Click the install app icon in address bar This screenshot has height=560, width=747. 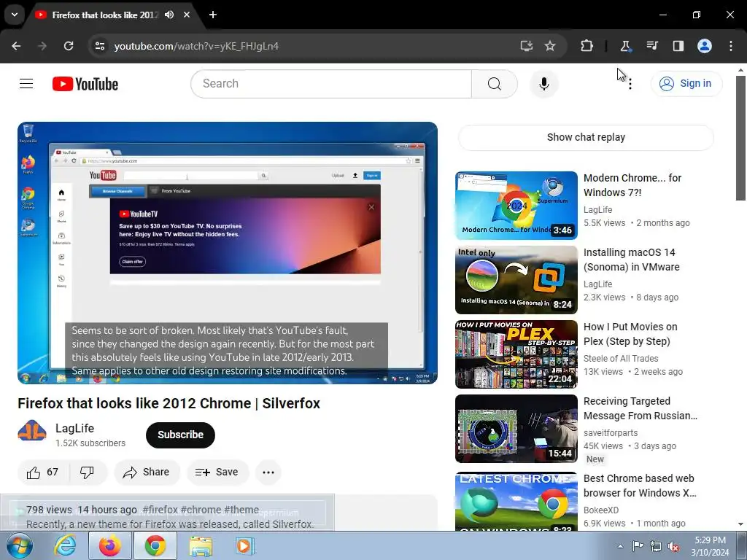click(527, 46)
